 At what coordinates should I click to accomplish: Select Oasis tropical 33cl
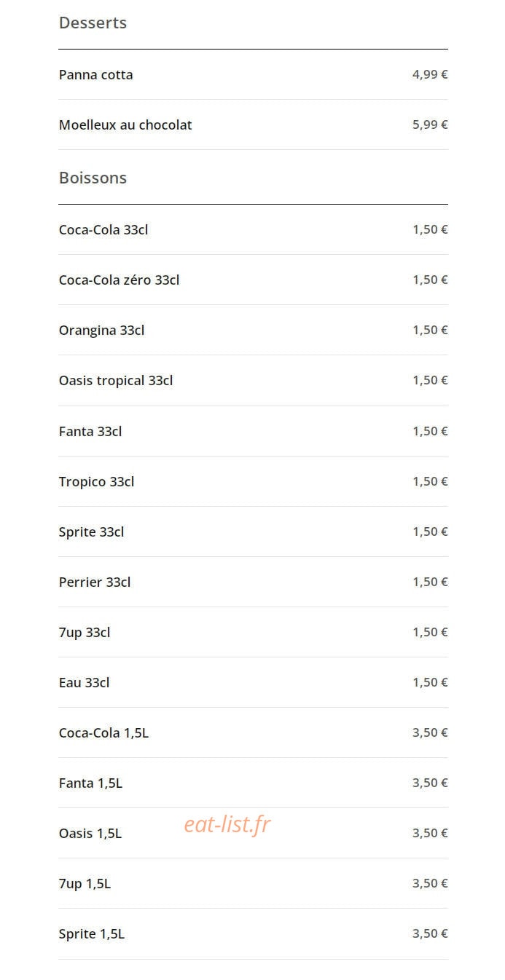pos(253,380)
